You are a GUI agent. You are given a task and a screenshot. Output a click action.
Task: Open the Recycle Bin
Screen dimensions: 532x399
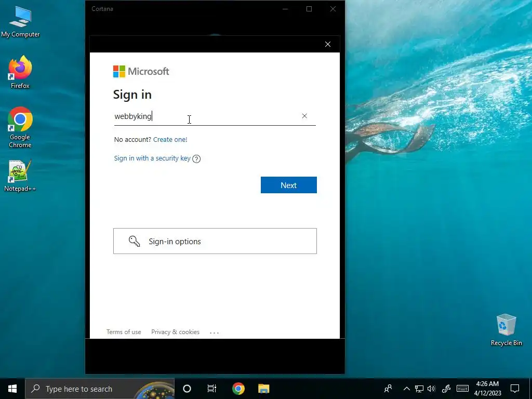(506, 330)
